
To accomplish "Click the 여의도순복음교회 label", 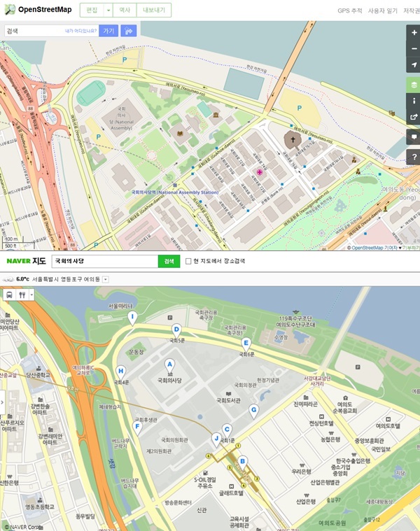I will coord(345,407).
